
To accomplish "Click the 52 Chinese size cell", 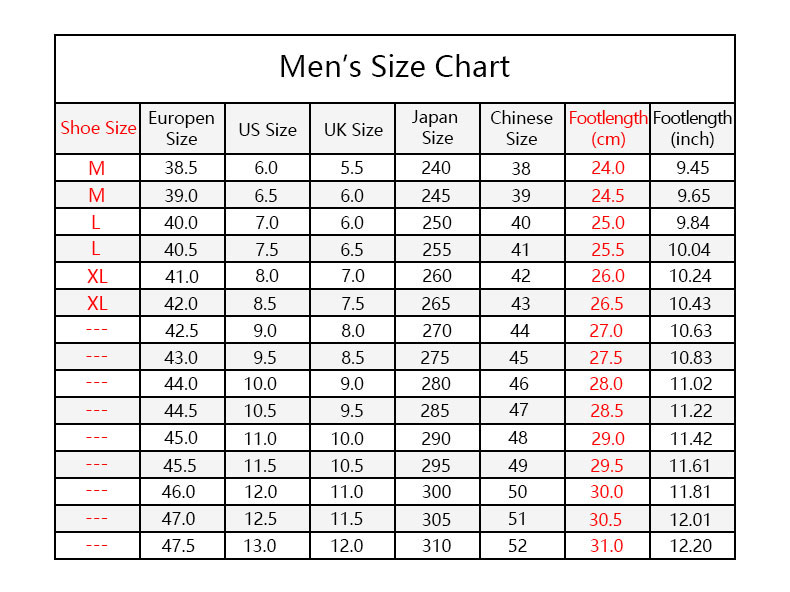I will (521, 546).
